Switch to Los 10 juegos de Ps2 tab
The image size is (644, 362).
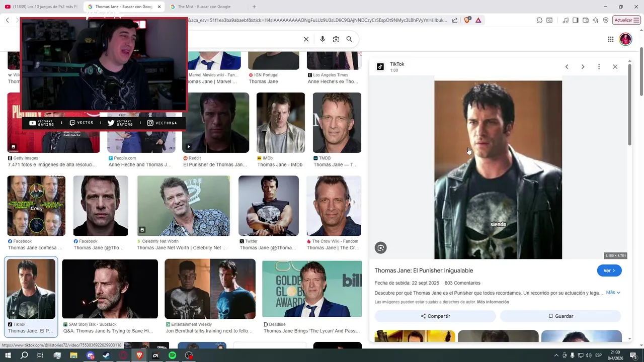[x=41, y=7]
